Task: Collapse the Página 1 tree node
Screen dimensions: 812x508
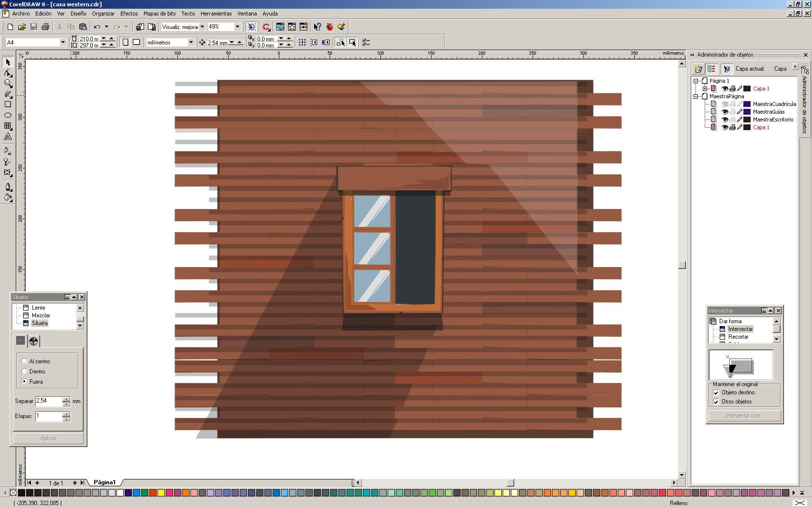Action: click(x=696, y=81)
